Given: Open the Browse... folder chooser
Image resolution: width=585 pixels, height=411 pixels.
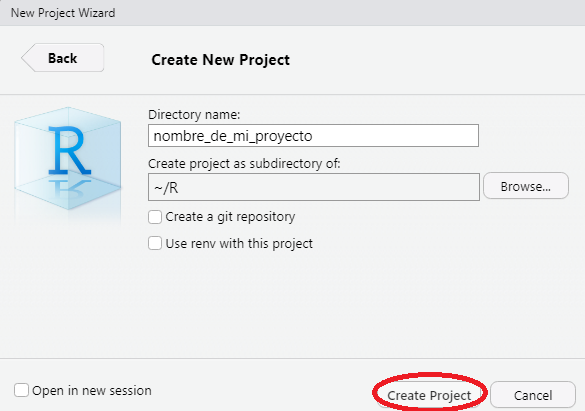Looking at the screenshot, I should coord(526,186).
